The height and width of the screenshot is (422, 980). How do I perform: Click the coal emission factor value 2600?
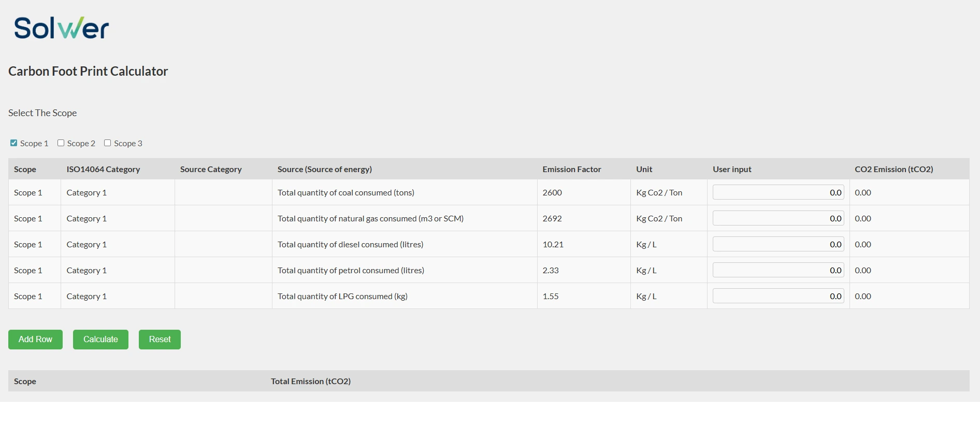[552, 193]
